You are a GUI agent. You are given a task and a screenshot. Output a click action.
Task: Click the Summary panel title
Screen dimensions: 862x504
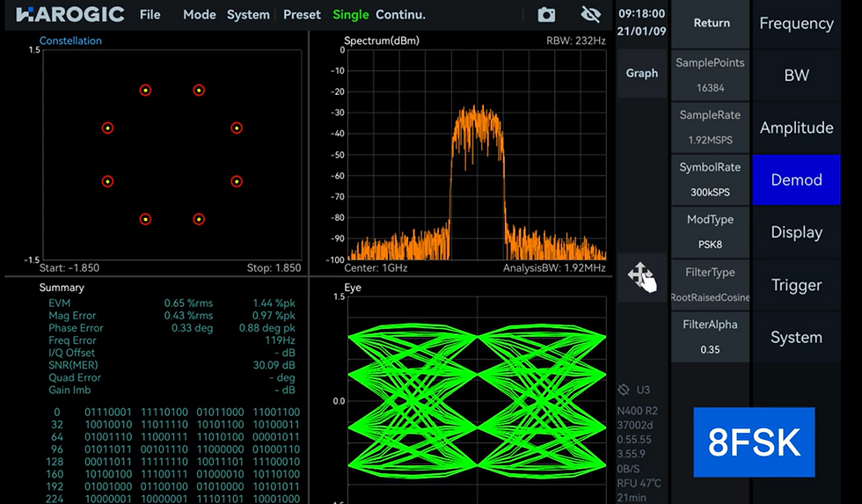click(x=62, y=288)
